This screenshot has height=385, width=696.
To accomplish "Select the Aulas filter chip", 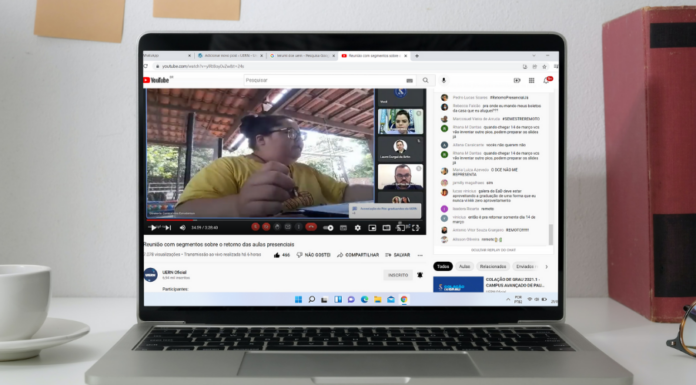I will coord(464,266).
